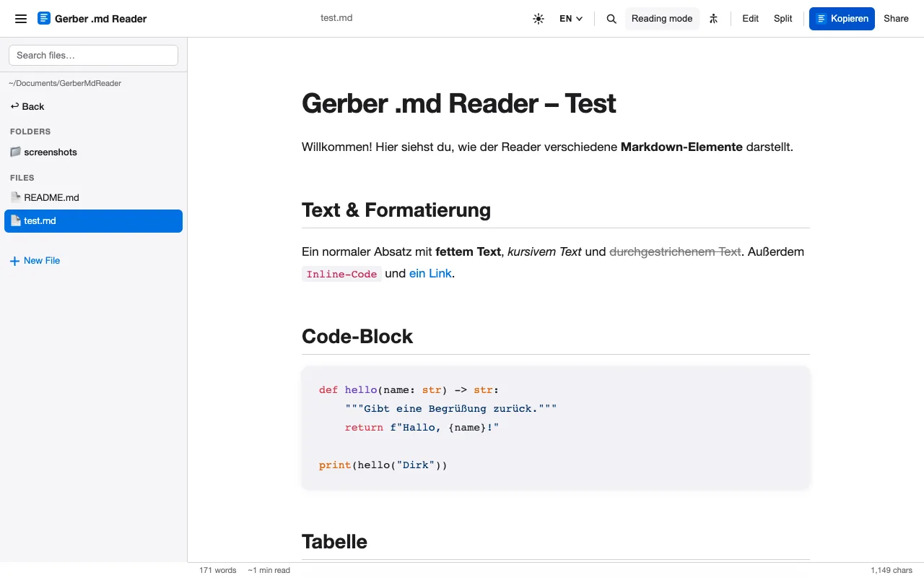924x578 pixels.
Task: Create a New File
Action: click(35, 261)
